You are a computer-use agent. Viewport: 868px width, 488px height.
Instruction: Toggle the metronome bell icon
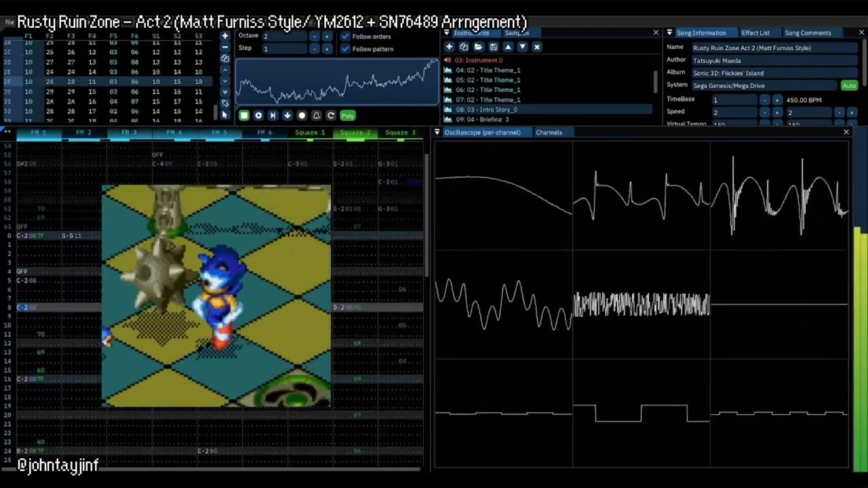317,116
